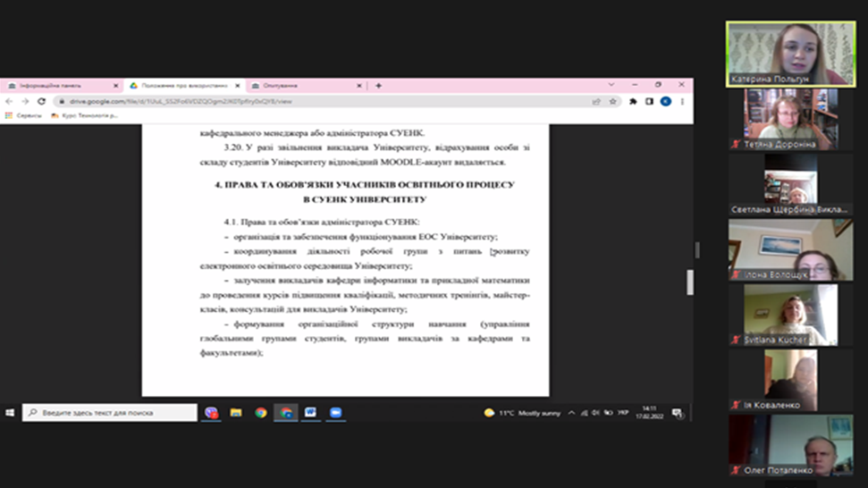868x488 pixels.
Task: Open the notification center icon
Action: 677,413
